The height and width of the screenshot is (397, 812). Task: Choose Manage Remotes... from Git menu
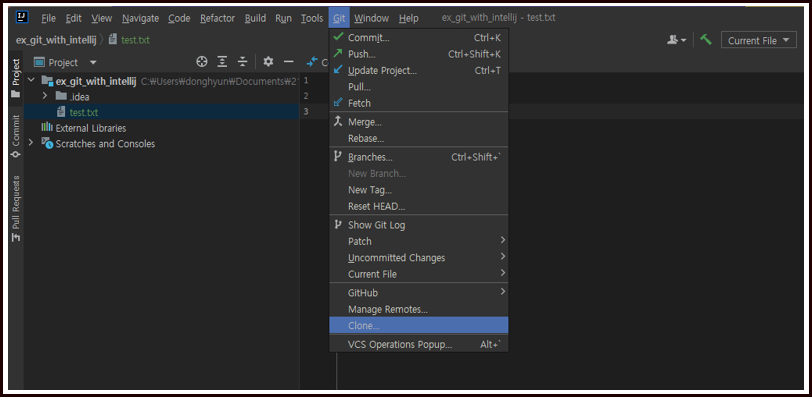pos(419,309)
